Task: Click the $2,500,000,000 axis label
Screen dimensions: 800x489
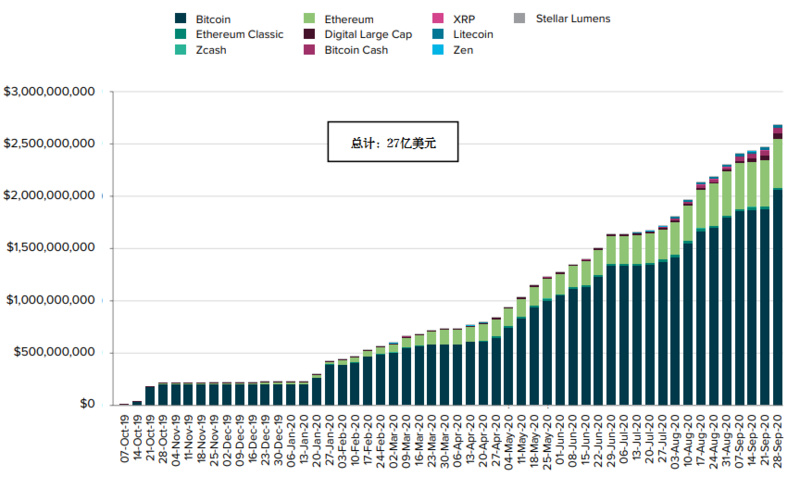Action: click(x=49, y=143)
